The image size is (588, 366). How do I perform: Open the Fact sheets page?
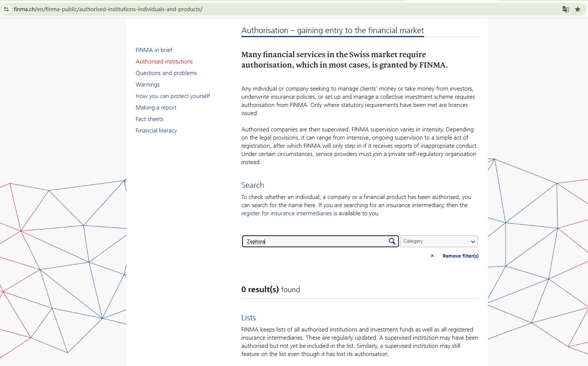149,119
